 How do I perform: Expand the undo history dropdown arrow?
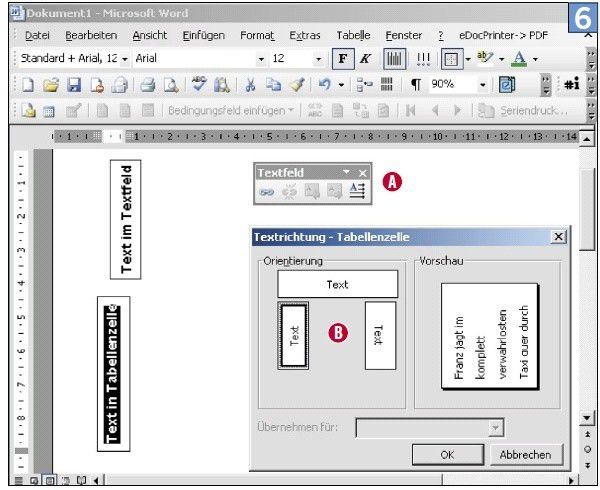[x=341, y=85]
